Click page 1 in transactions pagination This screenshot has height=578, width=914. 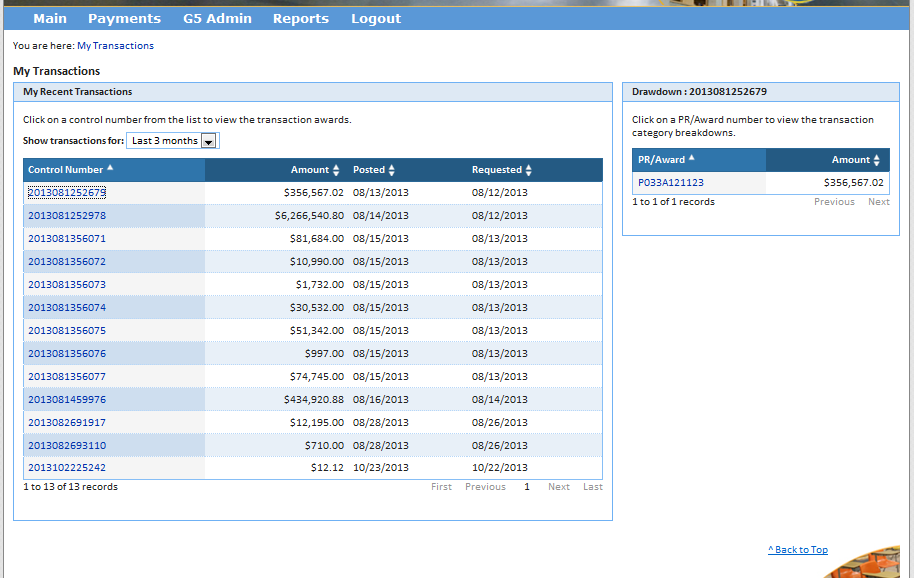(x=527, y=487)
